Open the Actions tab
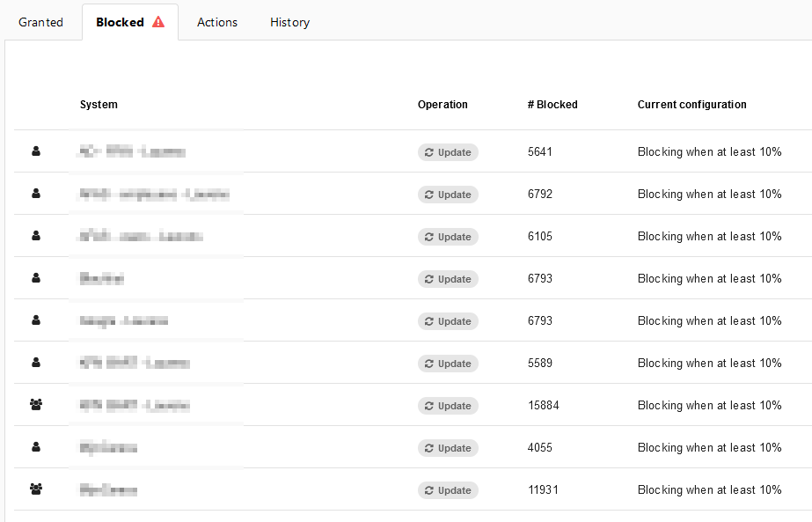 pyautogui.click(x=217, y=22)
